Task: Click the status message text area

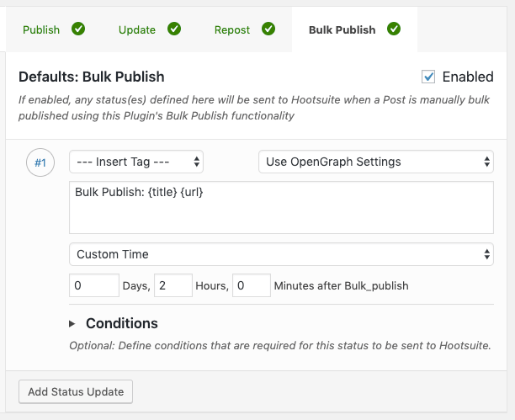Action: click(281, 207)
